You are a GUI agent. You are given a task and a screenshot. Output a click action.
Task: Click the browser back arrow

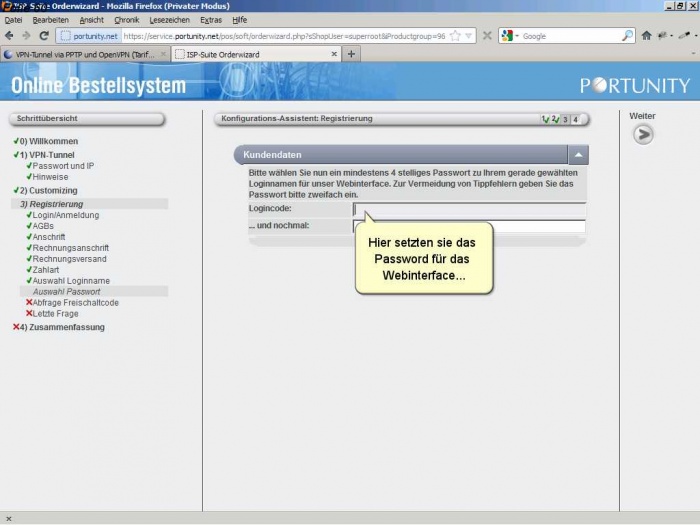point(9,35)
